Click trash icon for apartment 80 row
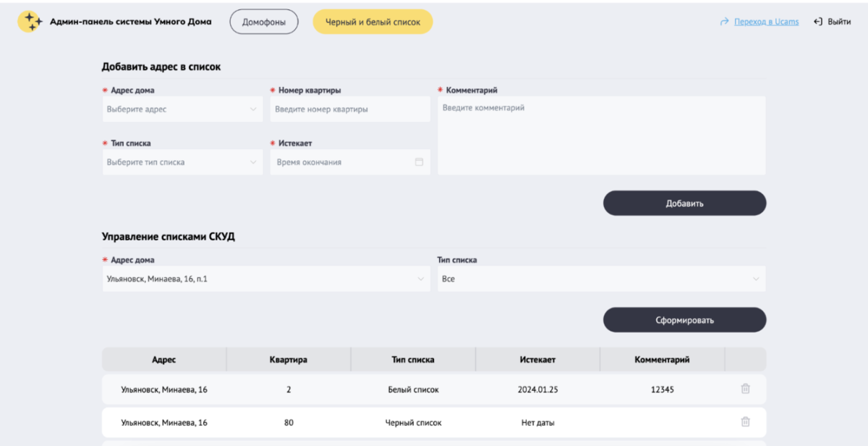This screenshot has width=868, height=446. (x=745, y=422)
